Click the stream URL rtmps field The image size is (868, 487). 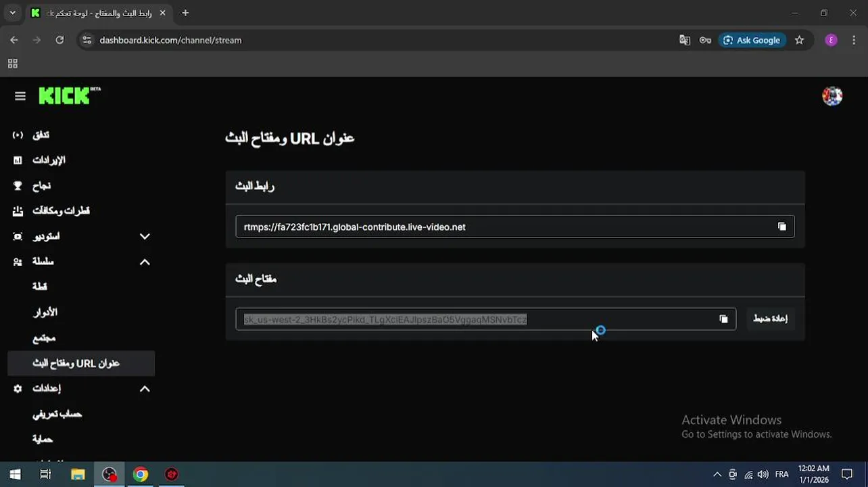(514, 227)
